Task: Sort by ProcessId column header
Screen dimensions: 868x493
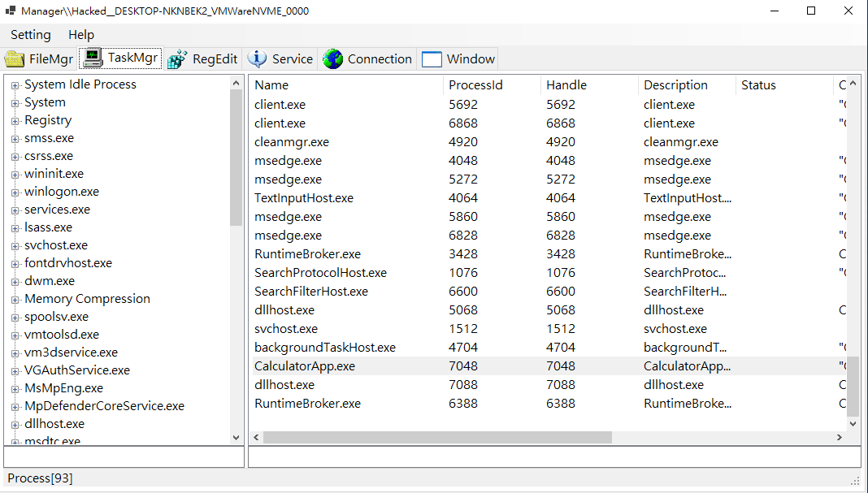Action: pyautogui.click(x=475, y=85)
